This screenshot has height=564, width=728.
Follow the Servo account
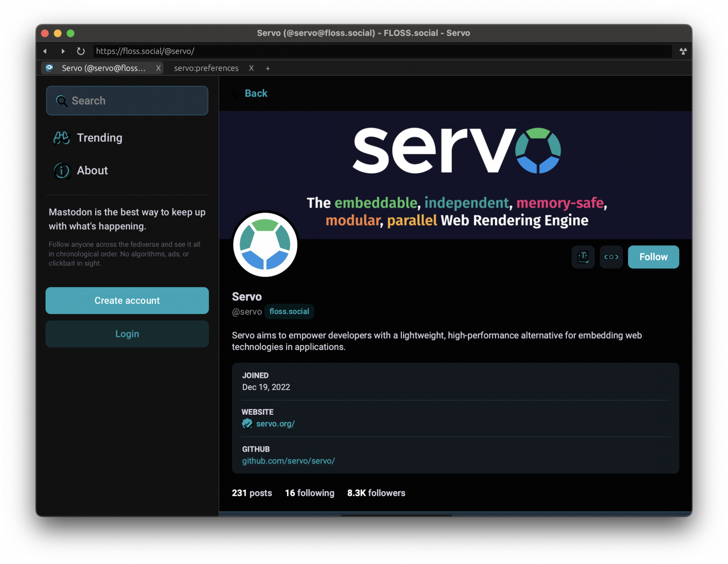click(653, 257)
